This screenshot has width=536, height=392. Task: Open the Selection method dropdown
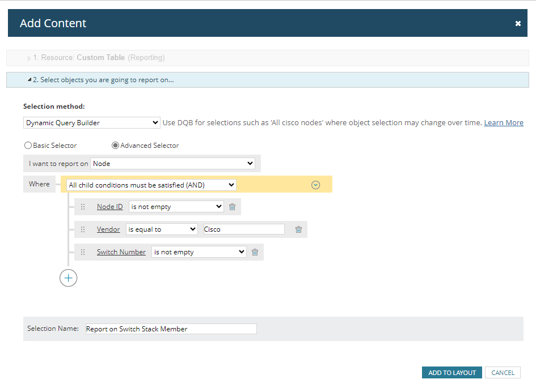[91, 122]
